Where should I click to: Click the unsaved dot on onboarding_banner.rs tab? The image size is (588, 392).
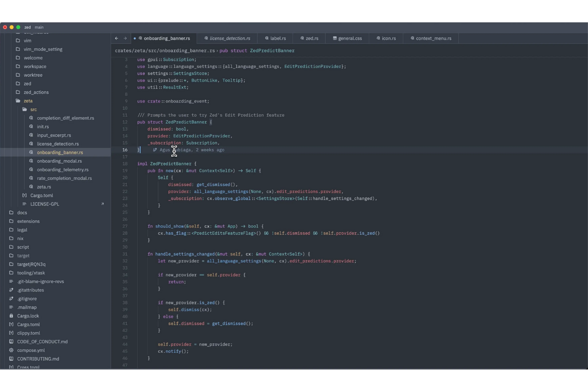[x=135, y=38]
